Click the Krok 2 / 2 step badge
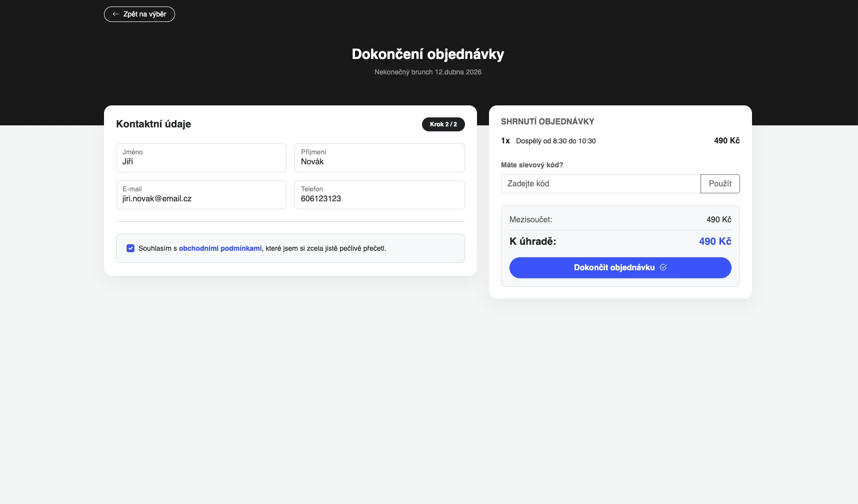This screenshot has height=504, width=858. pyautogui.click(x=443, y=124)
